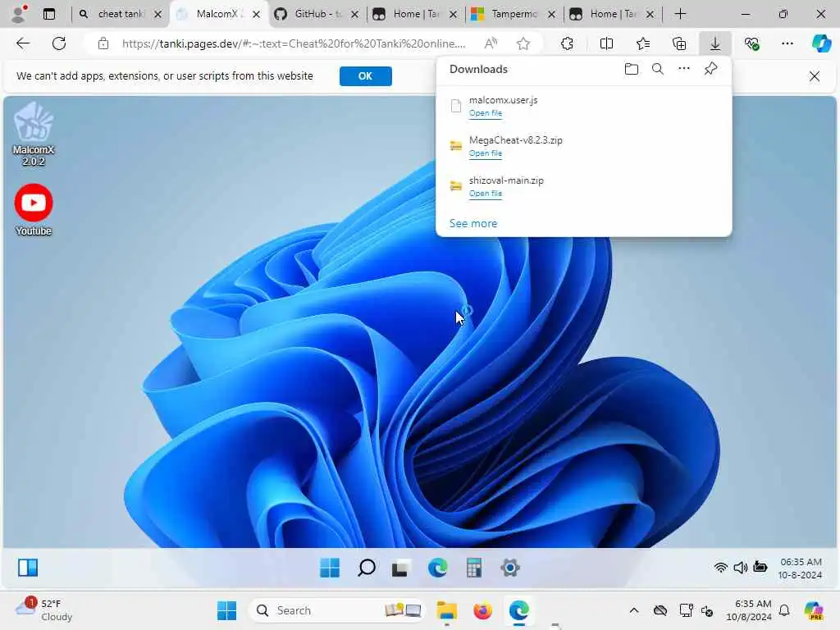Open the downloads folder icon
The height and width of the screenshot is (630, 840).
click(632, 69)
